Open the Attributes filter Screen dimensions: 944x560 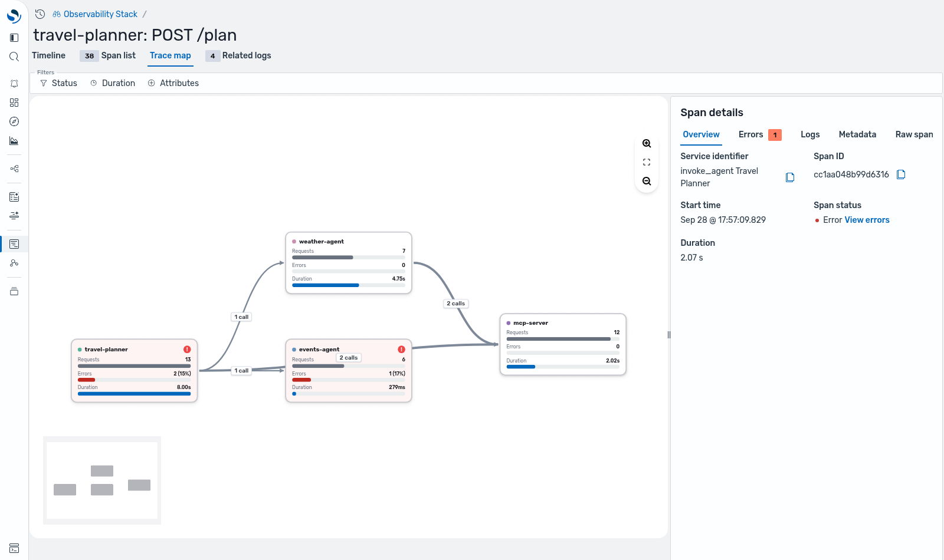tap(173, 83)
